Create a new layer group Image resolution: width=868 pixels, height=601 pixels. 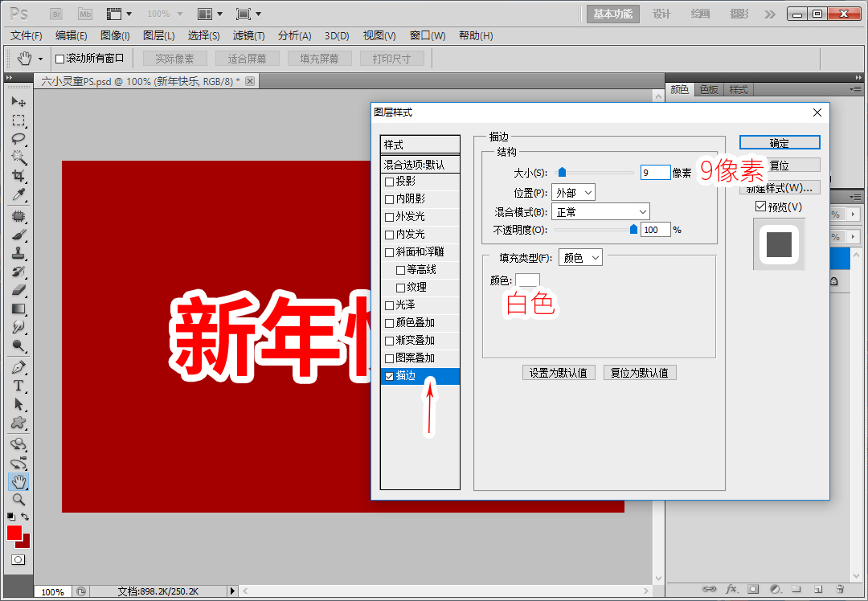click(x=796, y=589)
